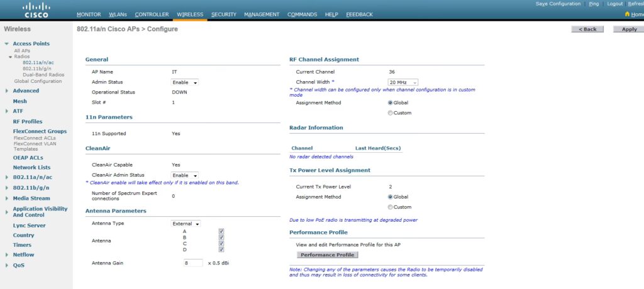Click the Performance Profile button

coord(327,255)
